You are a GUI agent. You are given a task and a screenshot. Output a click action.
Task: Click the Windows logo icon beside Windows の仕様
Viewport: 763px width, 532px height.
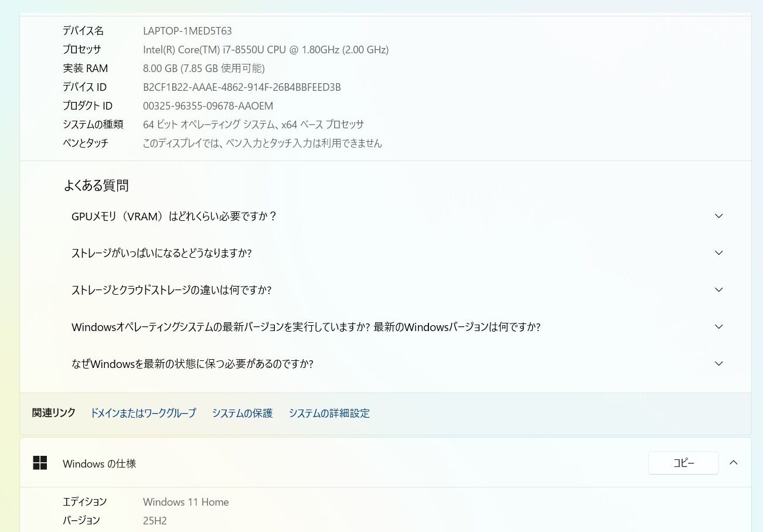tap(40, 463)
